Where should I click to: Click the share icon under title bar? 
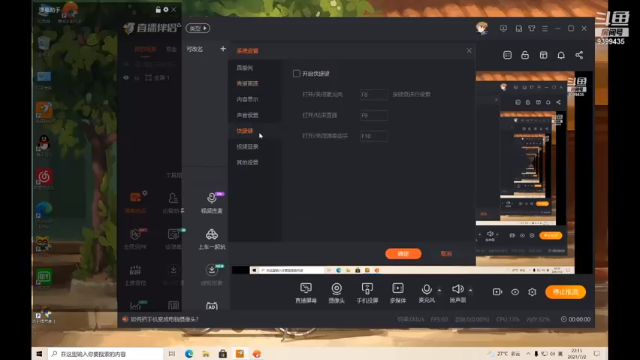coord(579,55)
